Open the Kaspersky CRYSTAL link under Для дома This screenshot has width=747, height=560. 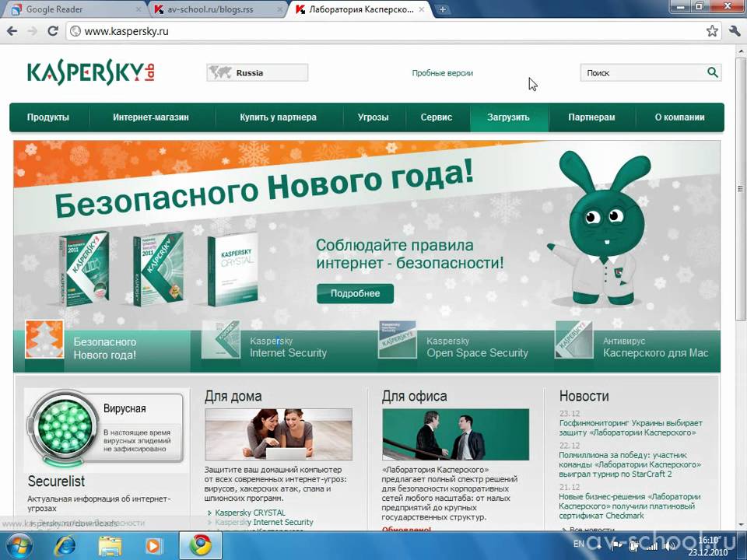point(250,513)
